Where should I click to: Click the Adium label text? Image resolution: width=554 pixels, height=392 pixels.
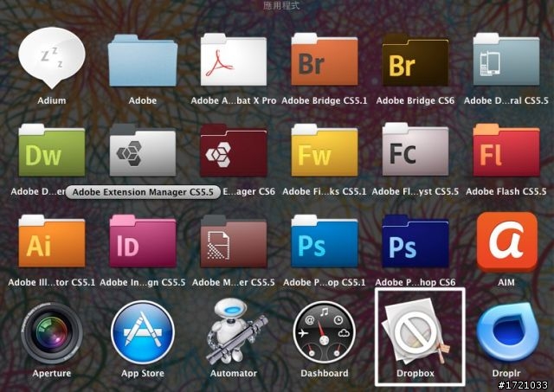click(52, 100)
